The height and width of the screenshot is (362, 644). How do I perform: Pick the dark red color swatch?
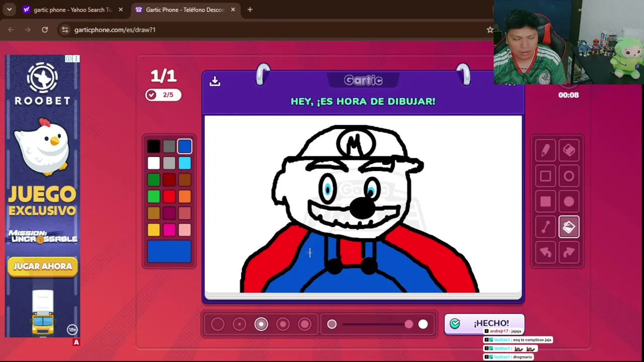click(x=169, y=179)
